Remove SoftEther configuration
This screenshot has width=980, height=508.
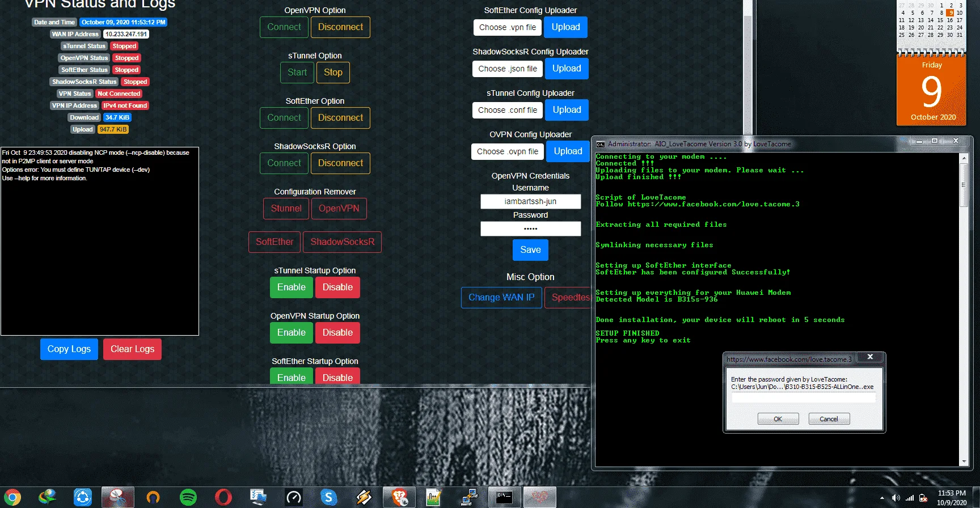click(x=274, y=242)
